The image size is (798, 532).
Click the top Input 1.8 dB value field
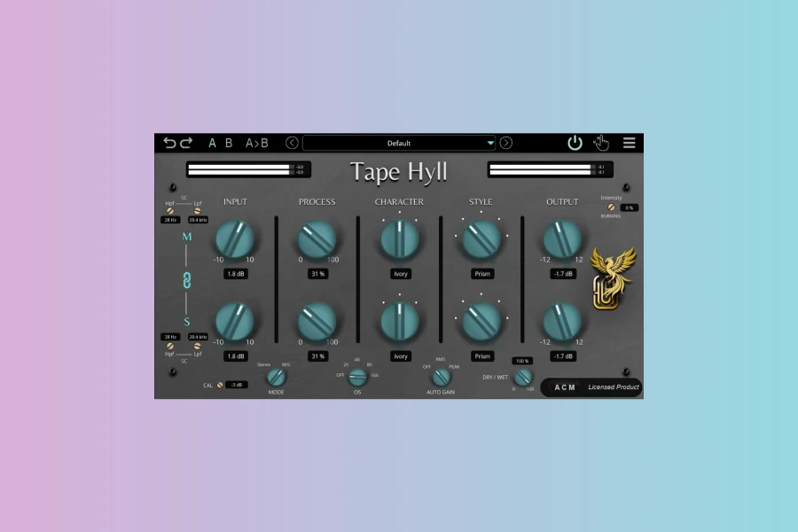[235, 274]
